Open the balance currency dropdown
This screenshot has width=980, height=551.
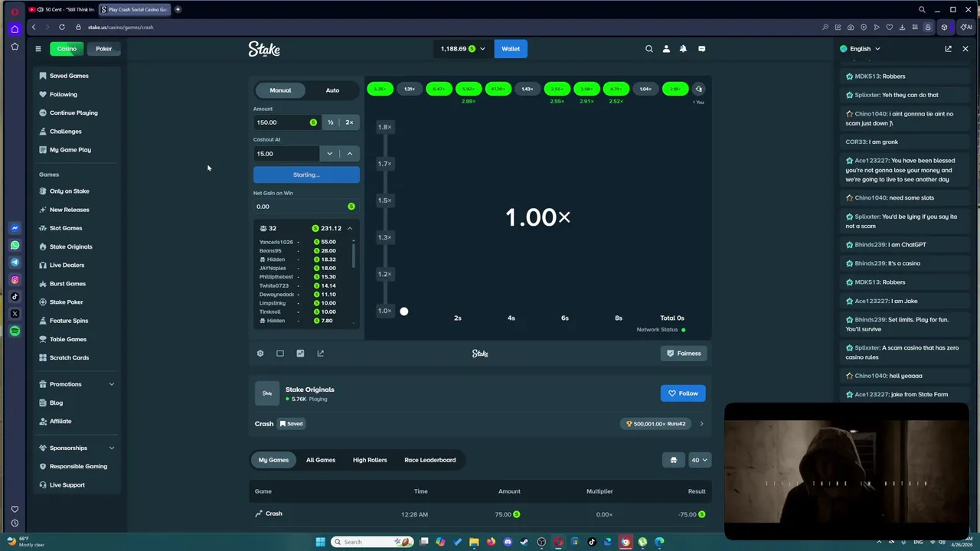click(x=463, y=49)
